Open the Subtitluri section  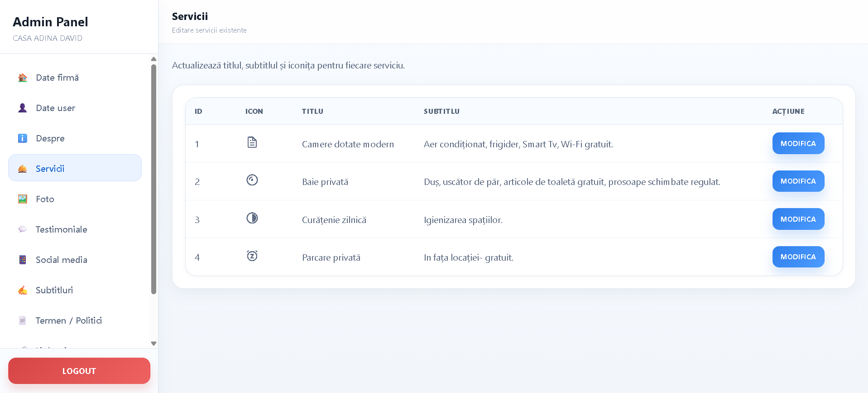pos(75,290)
